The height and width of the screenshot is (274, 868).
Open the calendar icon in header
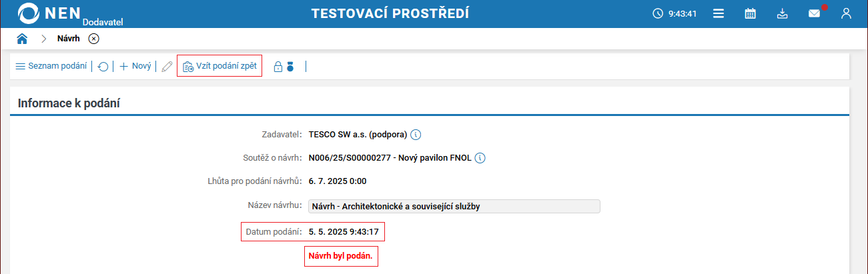point(751,13)
